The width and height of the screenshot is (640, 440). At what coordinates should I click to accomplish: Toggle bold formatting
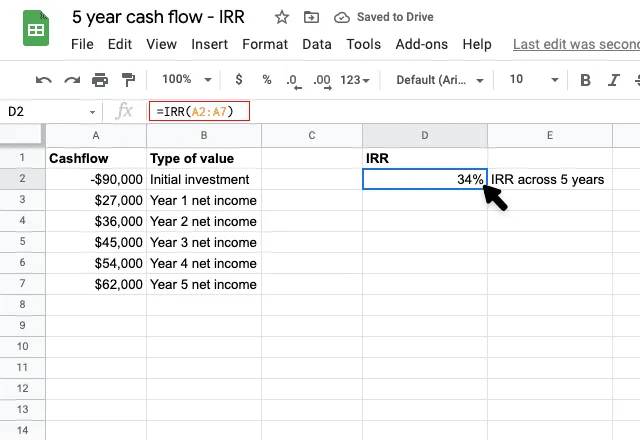[x=585, y=80]
